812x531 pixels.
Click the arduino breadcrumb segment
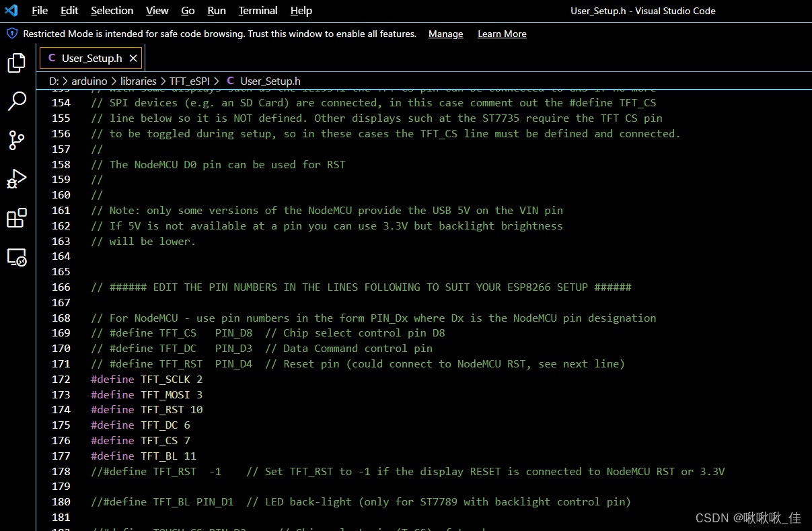[x=89, y=81]
